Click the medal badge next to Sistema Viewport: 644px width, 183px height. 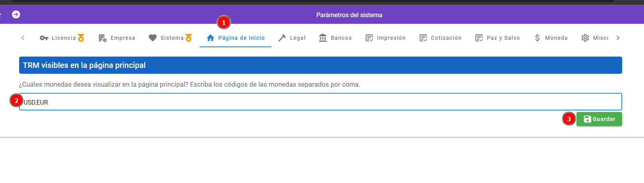click(189, 38)
